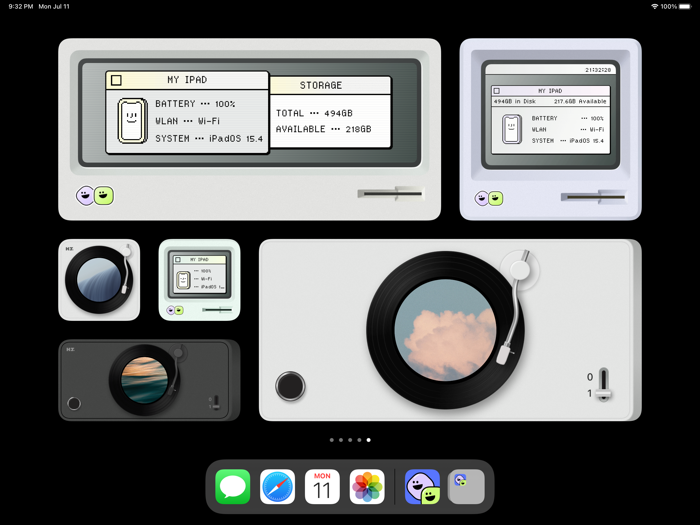Tap the page indicator dots
The height and width of the screenshot is (525, 700).
click(x=350, y=440)
